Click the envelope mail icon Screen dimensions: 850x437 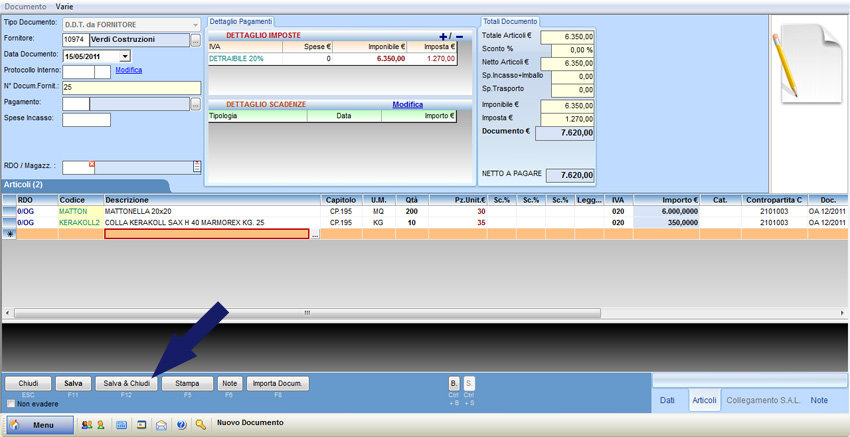pos(161,425)
